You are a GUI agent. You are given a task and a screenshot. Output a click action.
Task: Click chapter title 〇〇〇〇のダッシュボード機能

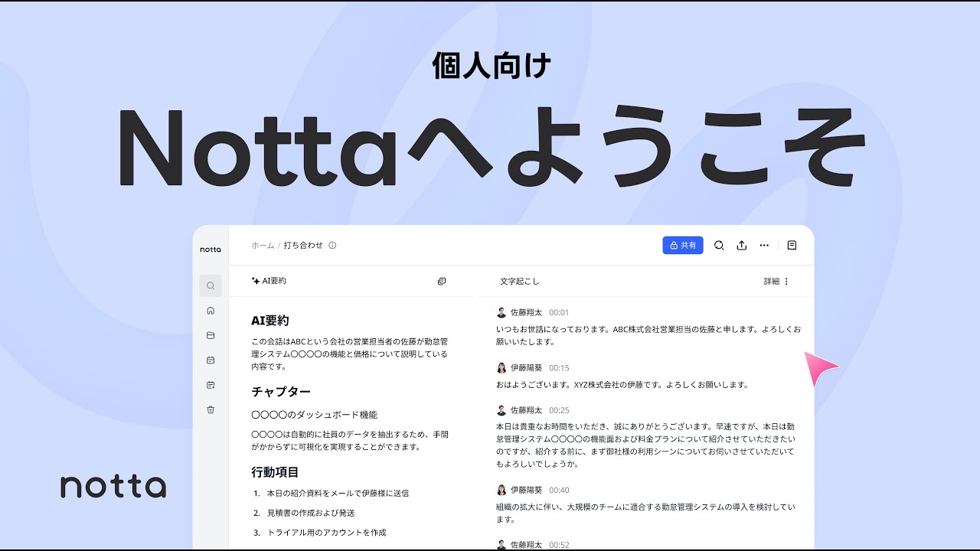[314, 415]
